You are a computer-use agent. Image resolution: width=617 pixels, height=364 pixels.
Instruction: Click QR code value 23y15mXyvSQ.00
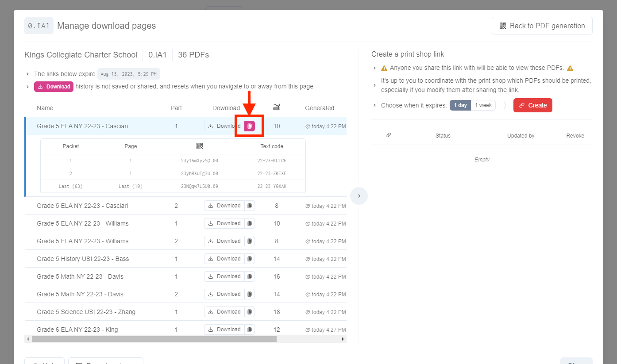pyautogui.click(x=200, y=161)
